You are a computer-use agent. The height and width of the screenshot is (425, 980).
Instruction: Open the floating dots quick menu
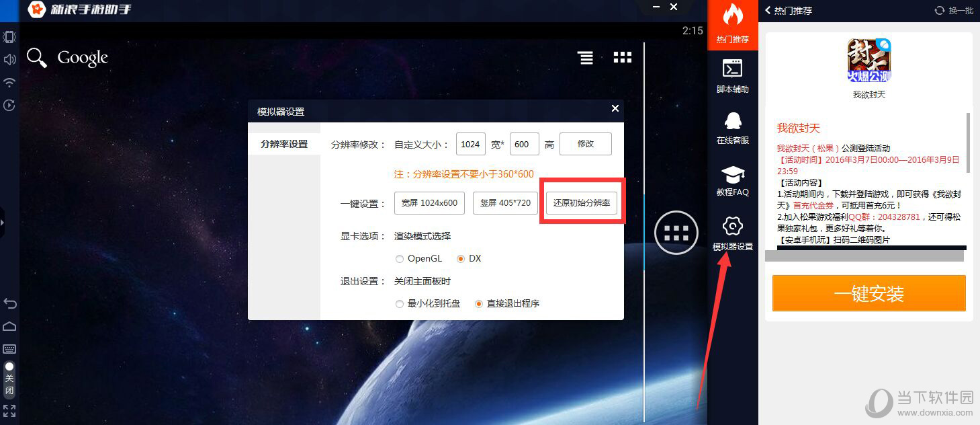tap(676, 233)
